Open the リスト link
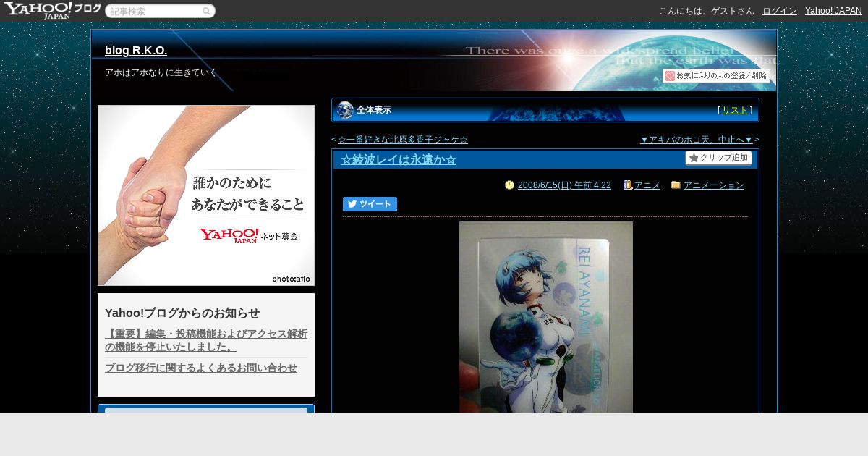Screen dimensions: 868x456 [735, 110]
